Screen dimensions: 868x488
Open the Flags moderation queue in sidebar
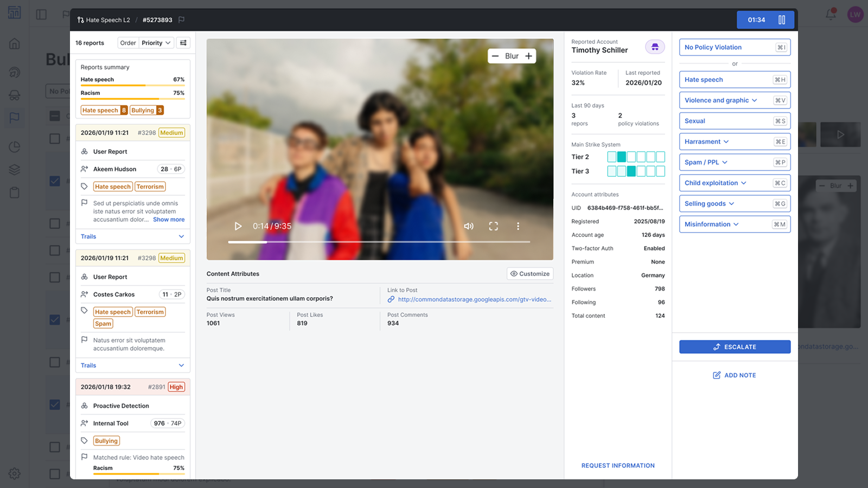[x=15, y=118]
